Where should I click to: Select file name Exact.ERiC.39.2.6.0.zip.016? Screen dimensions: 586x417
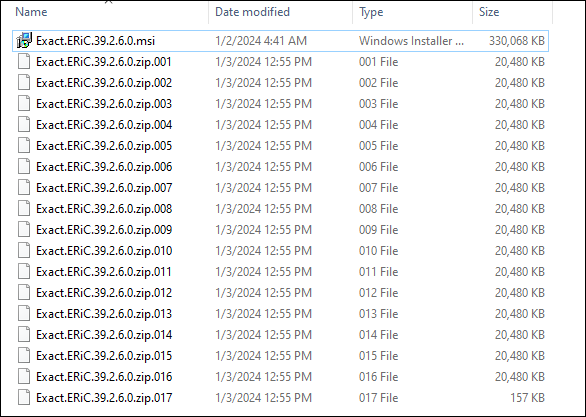click(104, 377)
